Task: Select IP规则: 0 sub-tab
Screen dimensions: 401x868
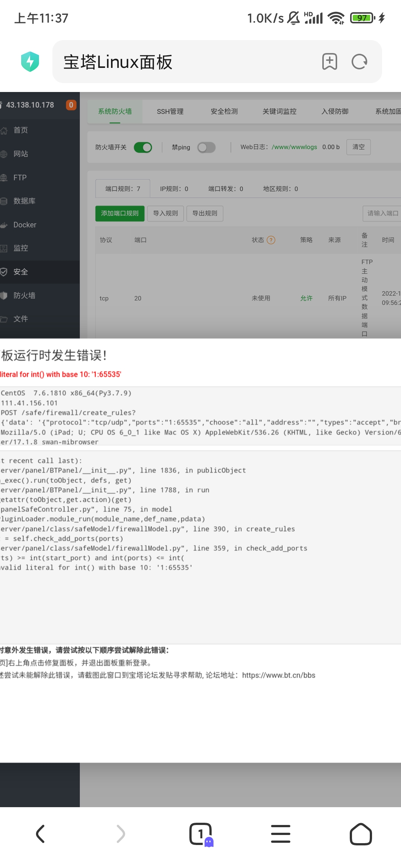Action: pyautogui.click(x=174, y=189)
